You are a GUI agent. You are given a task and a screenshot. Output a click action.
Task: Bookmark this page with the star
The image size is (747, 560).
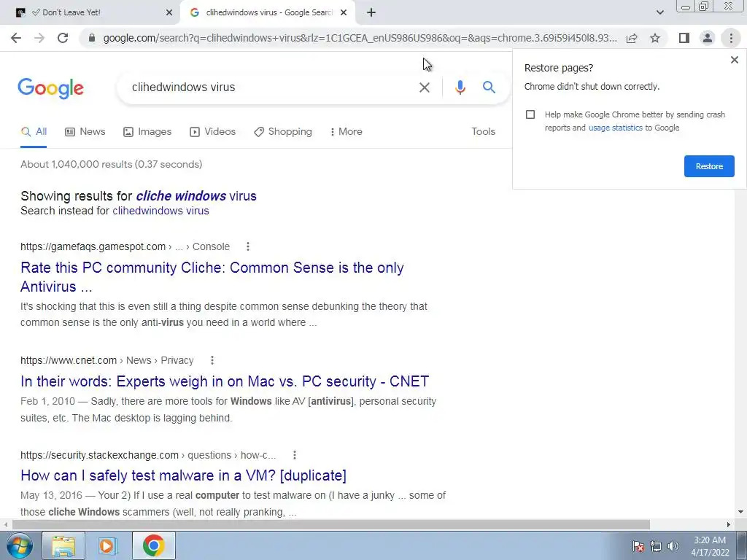(655, 38)
